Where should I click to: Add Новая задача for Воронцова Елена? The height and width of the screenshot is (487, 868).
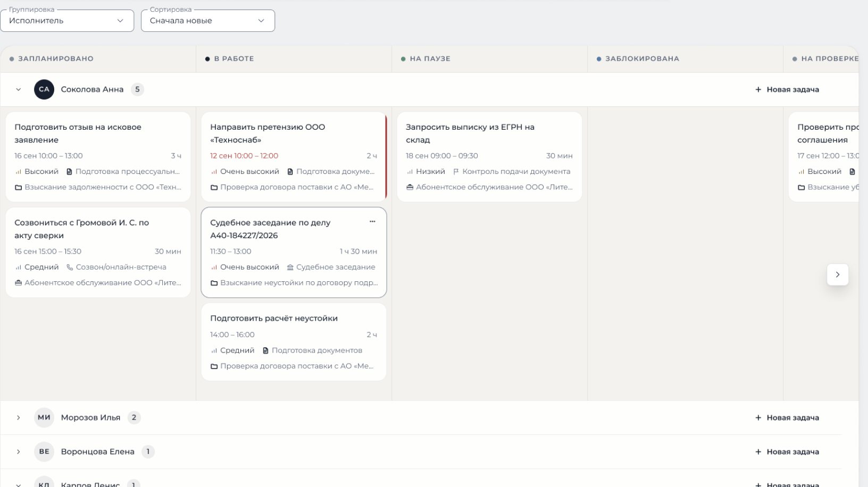[x=787, y=451]
